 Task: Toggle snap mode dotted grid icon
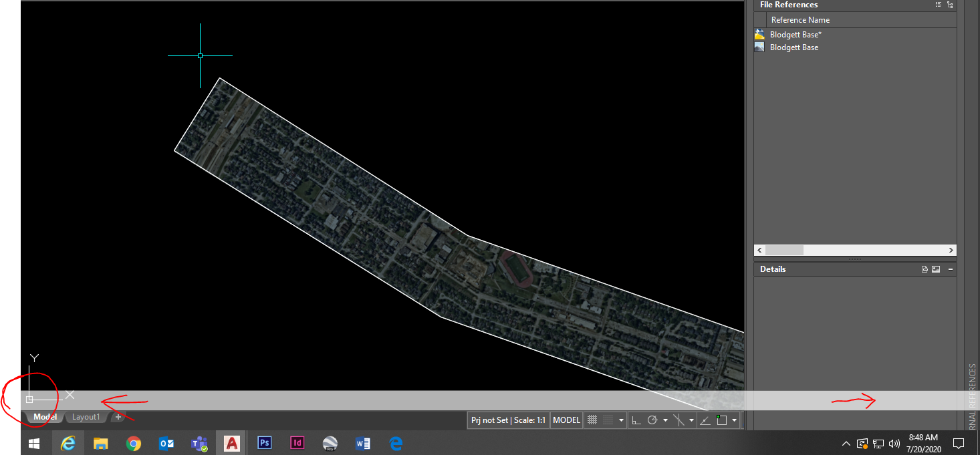coord(608,420)
